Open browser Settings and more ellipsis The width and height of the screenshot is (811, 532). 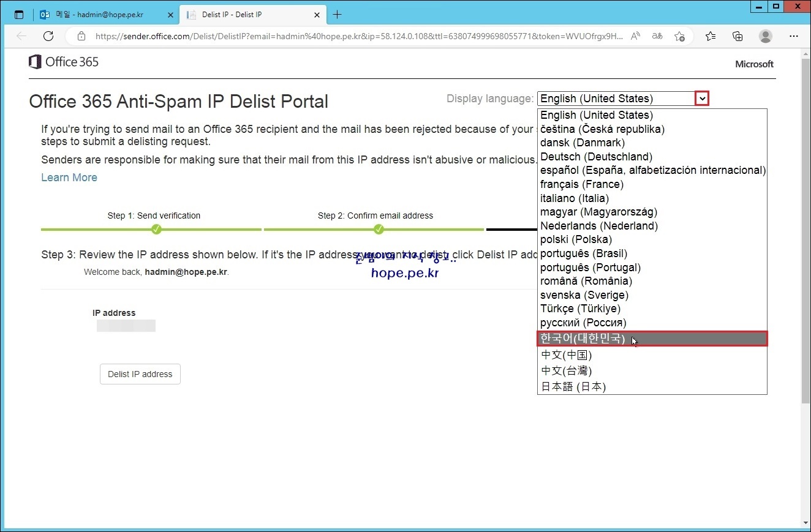click(794, 36)
